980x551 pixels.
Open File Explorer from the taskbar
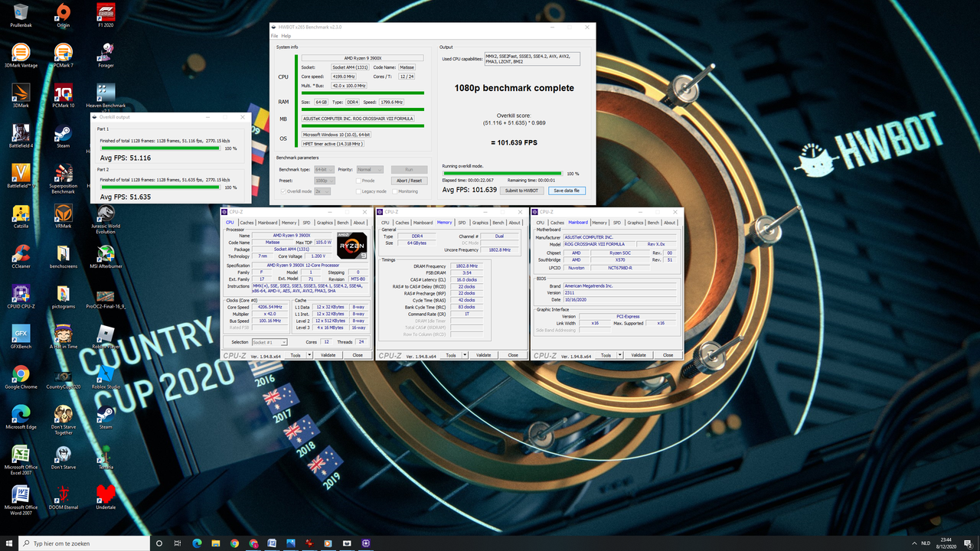tap(215, 543)
